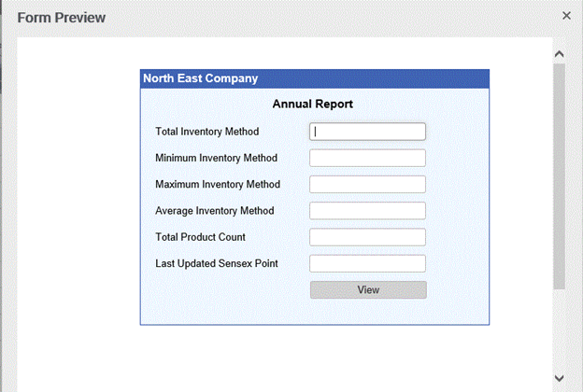Focus the Total Product Count input
This screenshot has width=583, height=392.
367,237
